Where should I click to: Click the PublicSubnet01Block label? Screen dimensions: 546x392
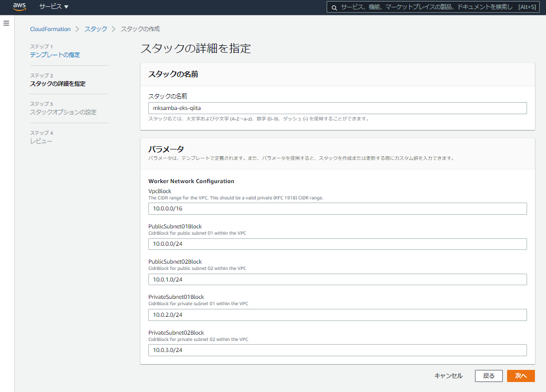pos(175,226)
